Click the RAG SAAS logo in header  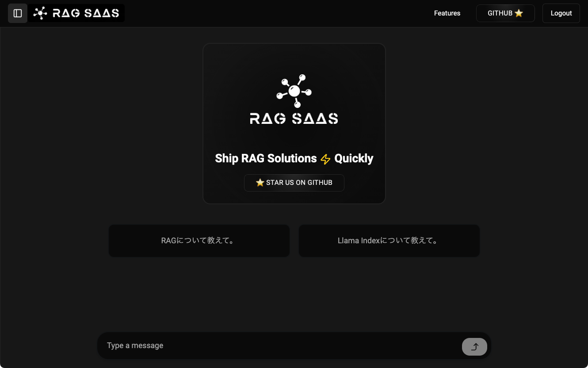click(76, 13)
